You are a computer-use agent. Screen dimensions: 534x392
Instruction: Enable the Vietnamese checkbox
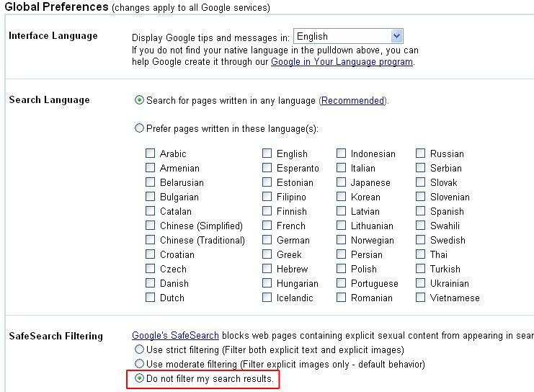click(421, 298)
